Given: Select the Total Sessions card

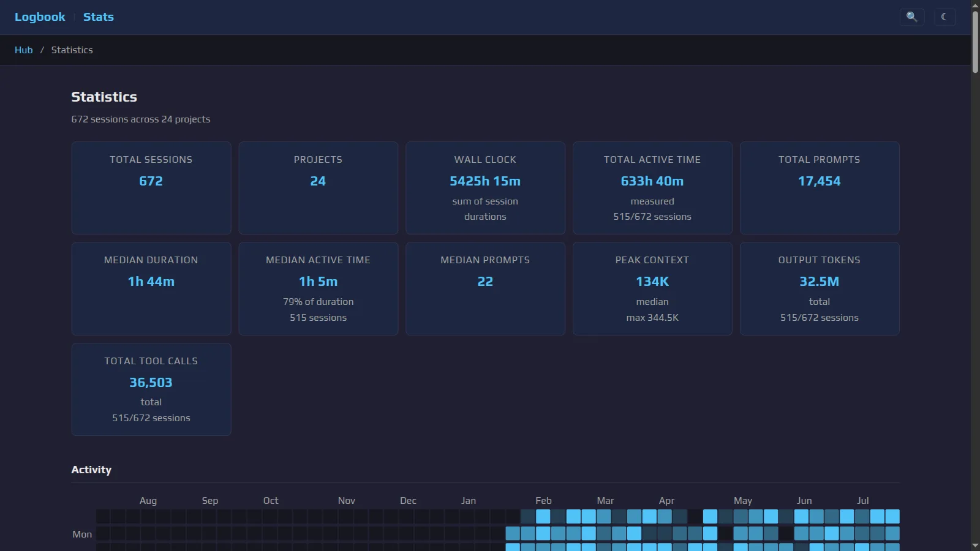Looking at the screenshot, I should click(x=151, y=188).
